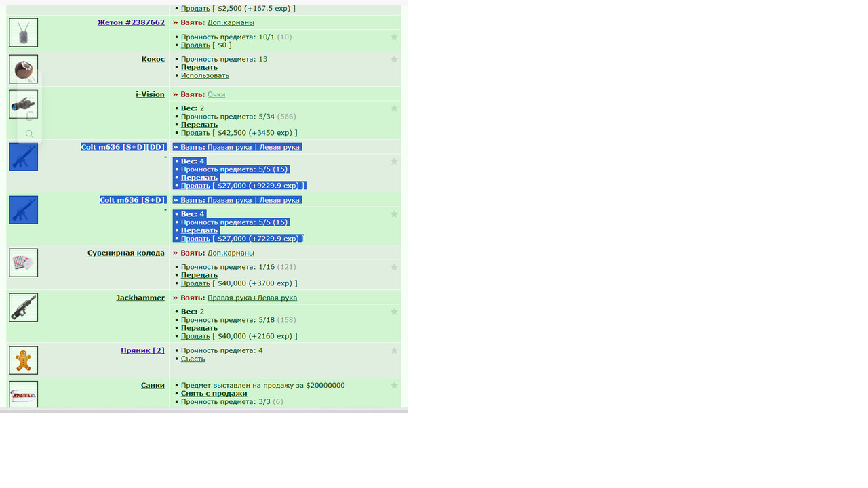This screenshot has height=488, width=868.
Task: Equip Jackhammer in Правая рука+Левая рука
Action: click(252, 298)
